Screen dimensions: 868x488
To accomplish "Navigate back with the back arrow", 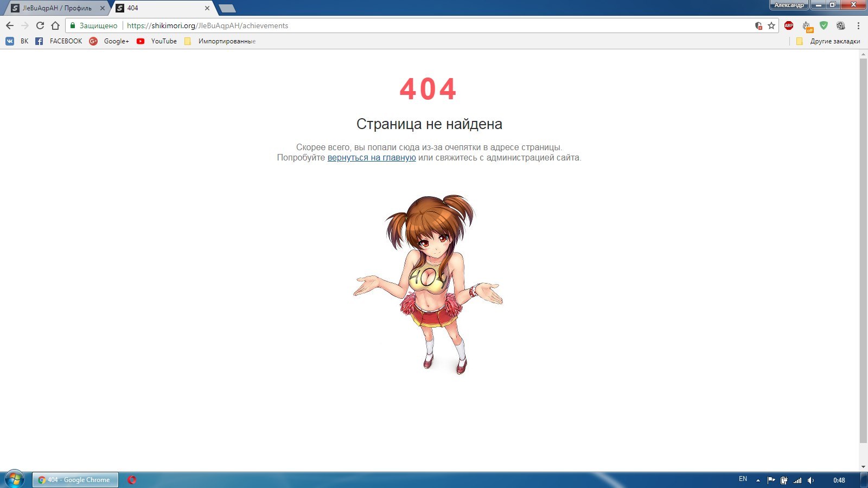I will pos(10,25).
